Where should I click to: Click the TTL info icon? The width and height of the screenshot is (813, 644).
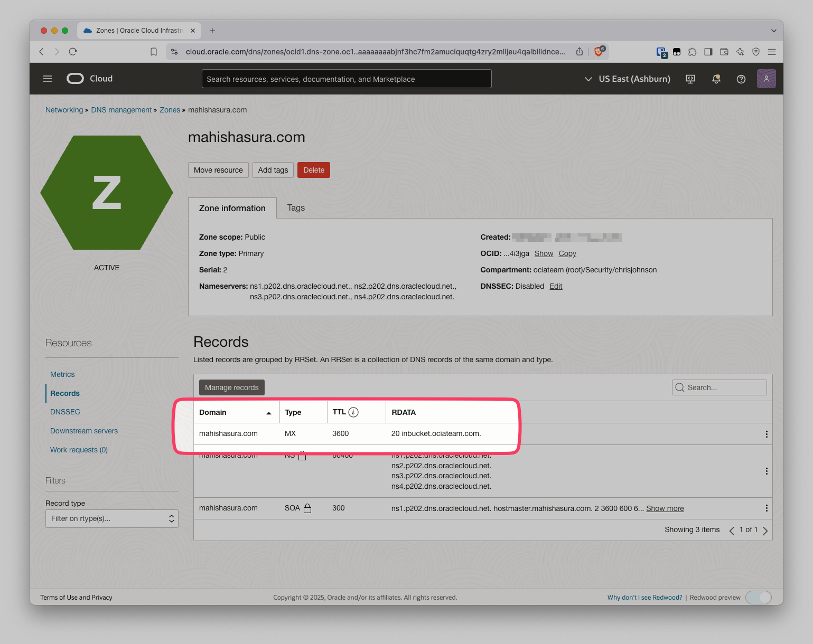tap(354, 412)
